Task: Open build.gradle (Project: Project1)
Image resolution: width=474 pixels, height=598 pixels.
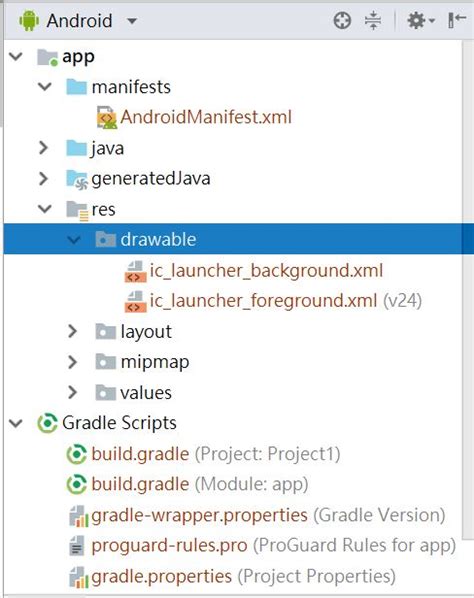Action: click(x=216, y=454)
